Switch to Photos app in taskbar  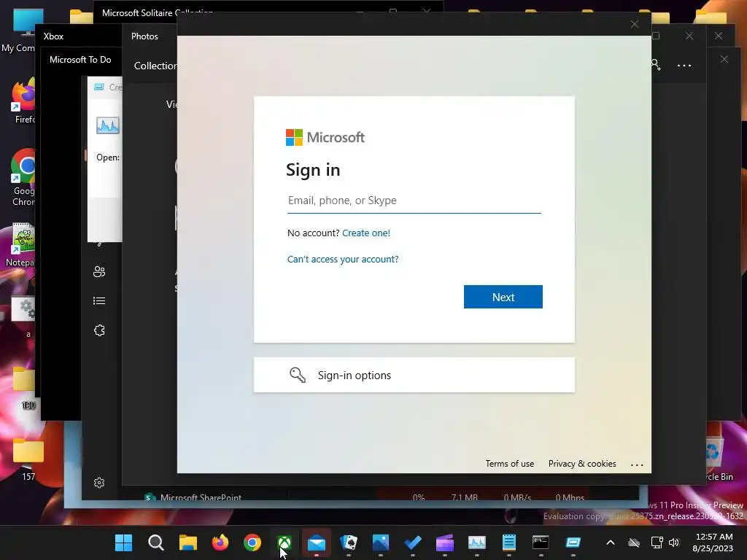click(x=381, y=542)
